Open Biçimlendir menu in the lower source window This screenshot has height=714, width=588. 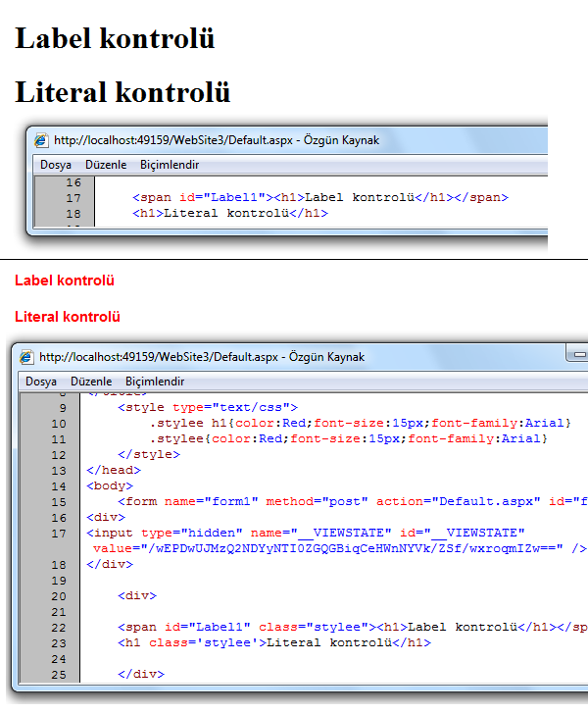click(155, 382)
